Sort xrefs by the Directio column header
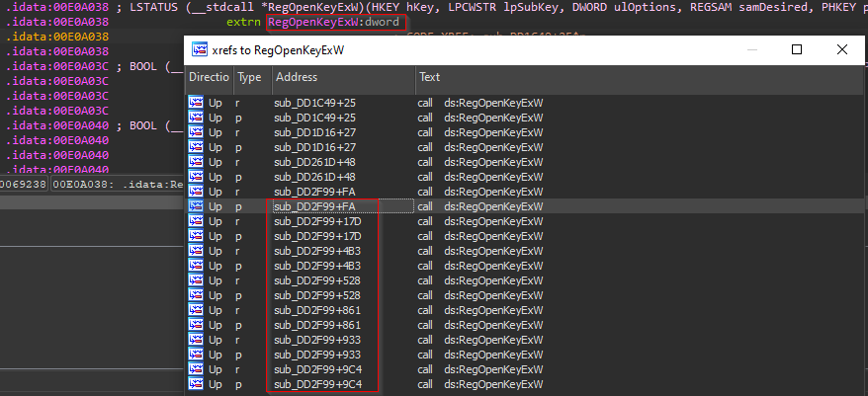 [x=209, y=77]
